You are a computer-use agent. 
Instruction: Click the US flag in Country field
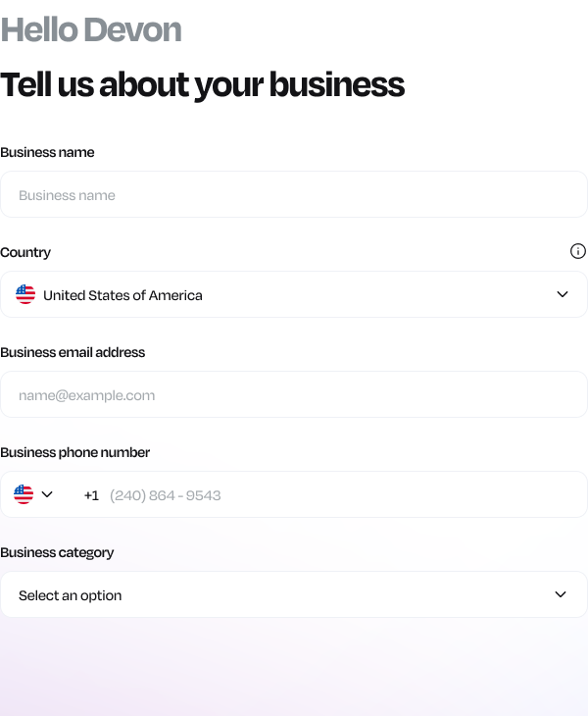coord(25,294)
